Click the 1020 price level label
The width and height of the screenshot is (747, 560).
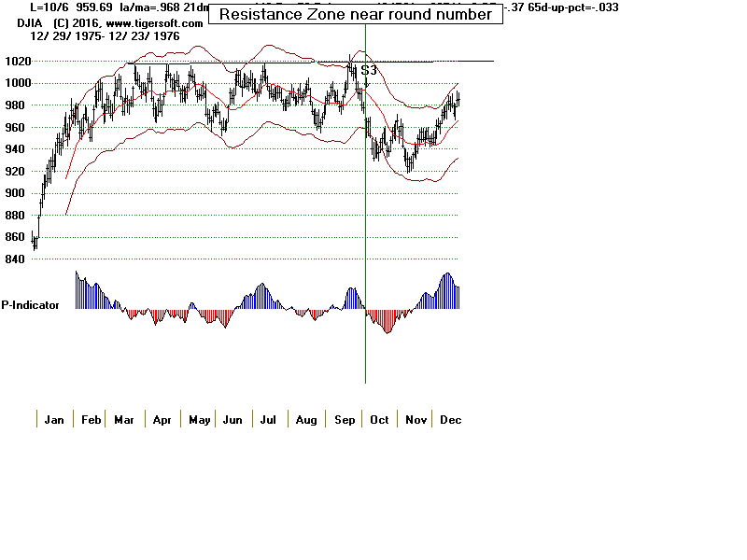click(x=17, y=61)
